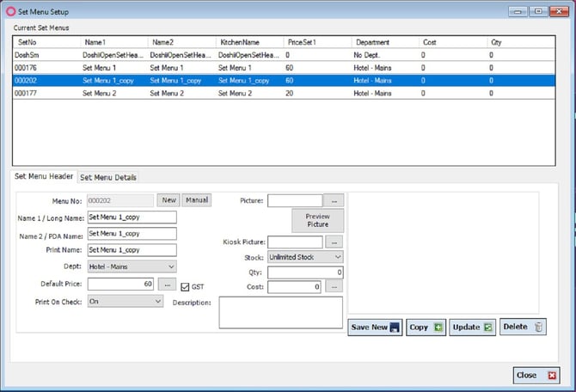Click the No Dept. cell
This screenshot has width=576, height=392.
click(366, 55)
